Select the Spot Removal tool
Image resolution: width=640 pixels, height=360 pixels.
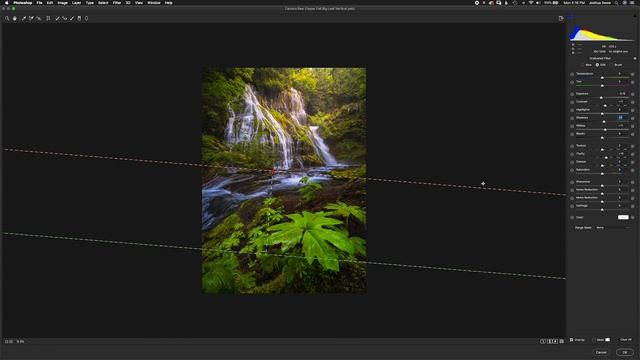pos(58,18)
